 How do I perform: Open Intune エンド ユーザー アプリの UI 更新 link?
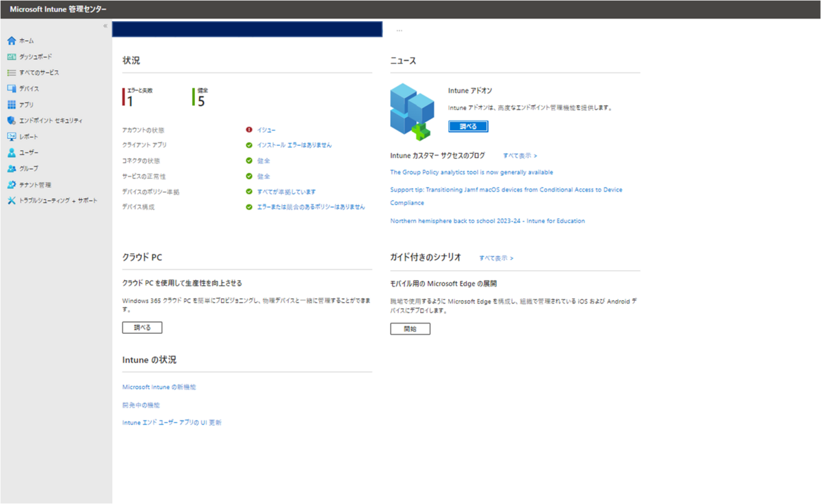[172, 423]
